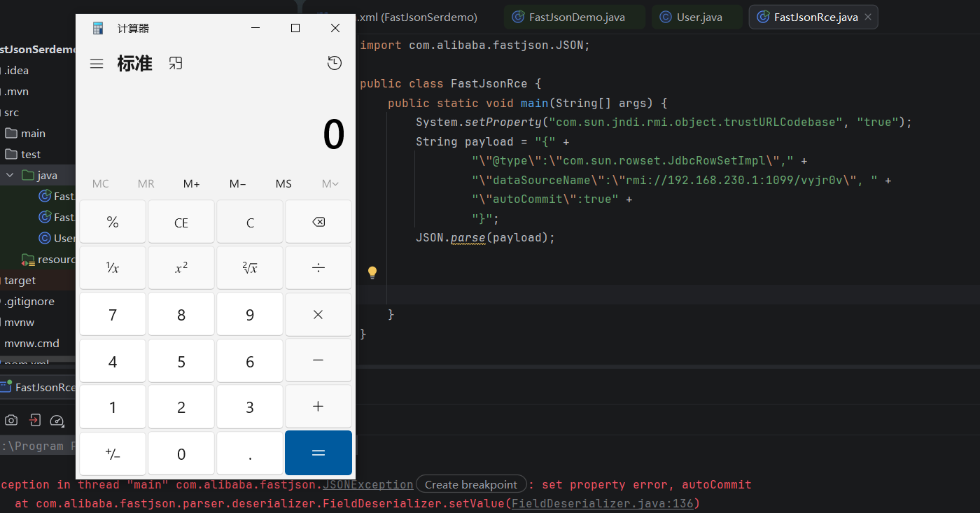
Task: Click digit 8 on calculator
Action: point(181,314)
